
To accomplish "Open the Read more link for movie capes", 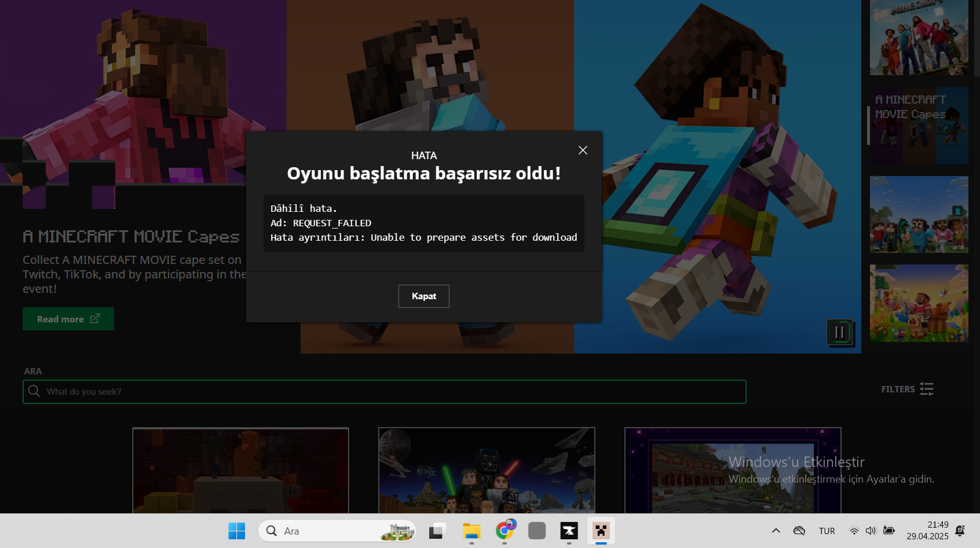I will click(68, 319).
